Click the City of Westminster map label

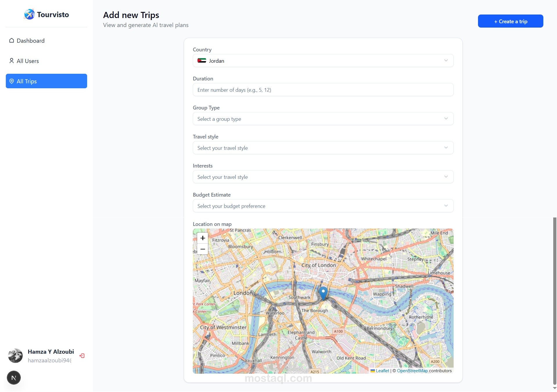pyautogui.click(x=223, y=327)
